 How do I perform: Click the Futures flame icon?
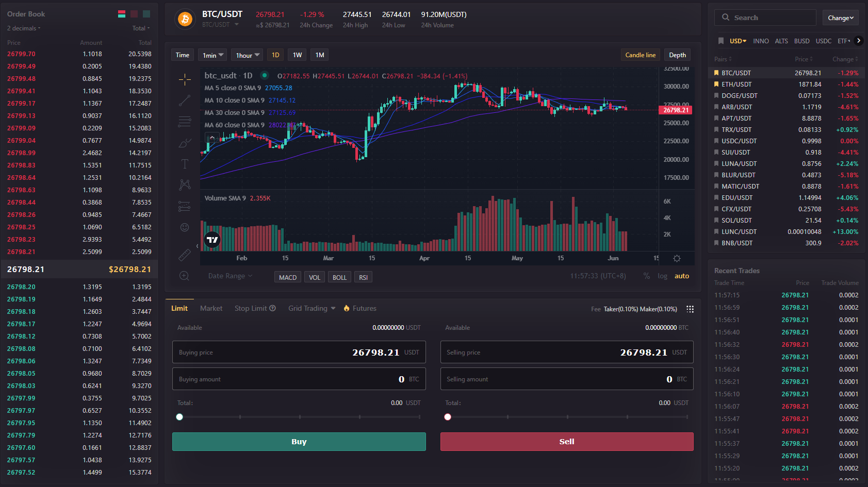pyautogui.click(x=347, y=308)
